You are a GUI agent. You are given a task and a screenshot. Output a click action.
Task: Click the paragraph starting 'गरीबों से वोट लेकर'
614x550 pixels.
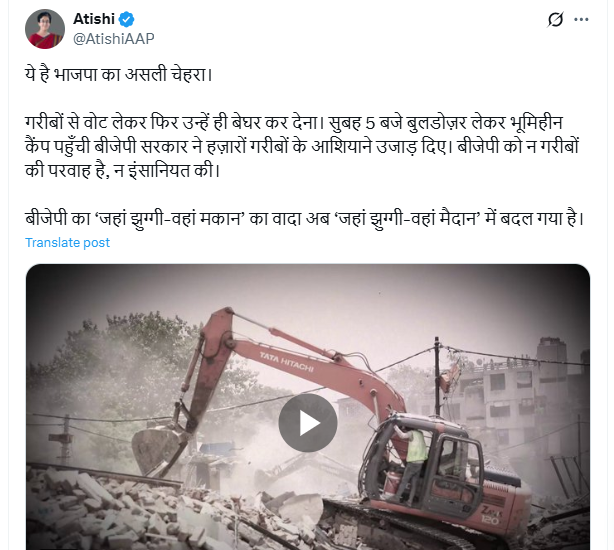coord(302,146)
